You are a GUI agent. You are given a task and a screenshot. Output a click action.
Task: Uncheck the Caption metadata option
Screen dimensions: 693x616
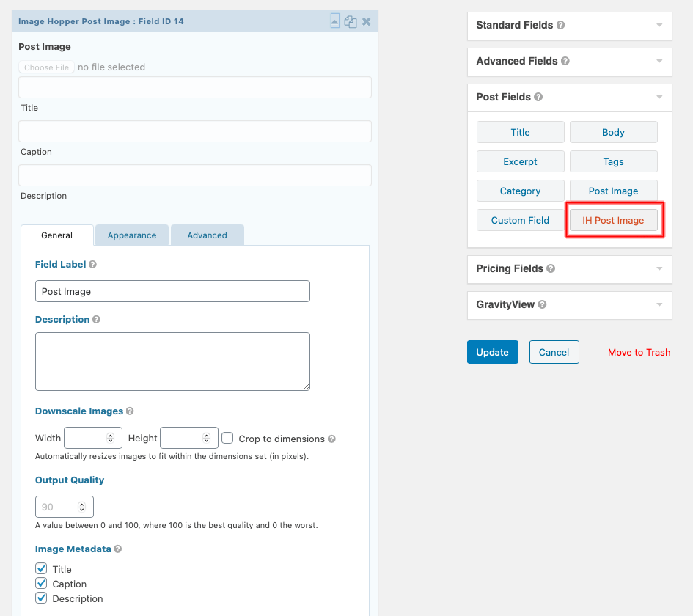pyautogui.click(x=41, y=583)
